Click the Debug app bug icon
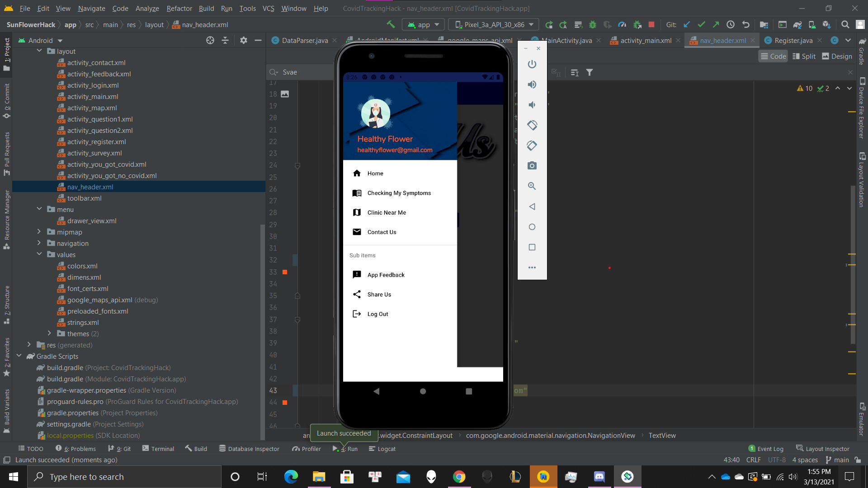868x488 pixels. tap(593, 25)
